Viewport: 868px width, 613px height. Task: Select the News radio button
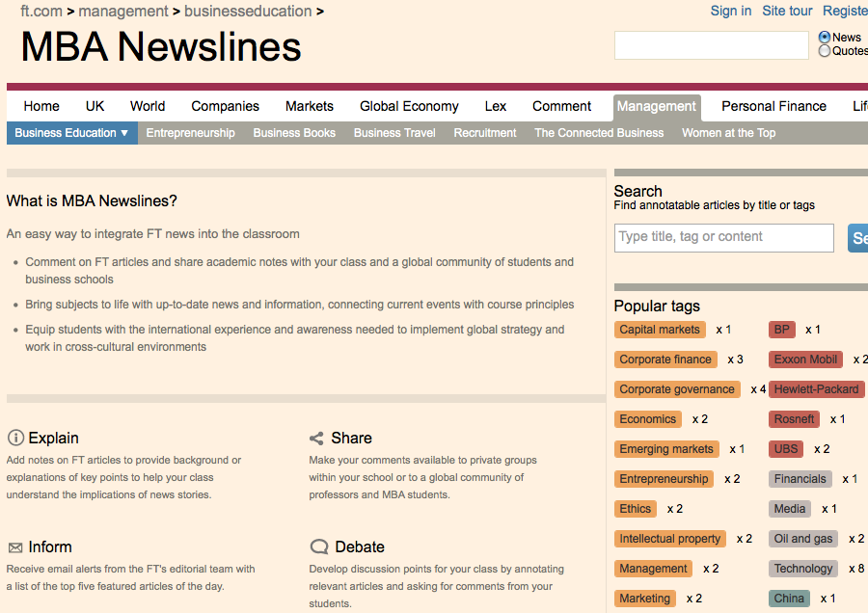[x=825, y=38]
